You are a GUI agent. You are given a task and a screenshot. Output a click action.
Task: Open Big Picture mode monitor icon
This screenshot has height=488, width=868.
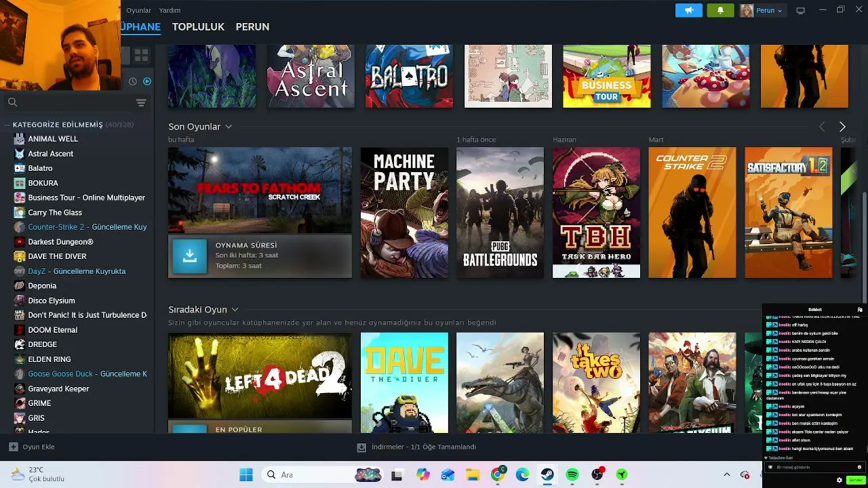(800, 10)
